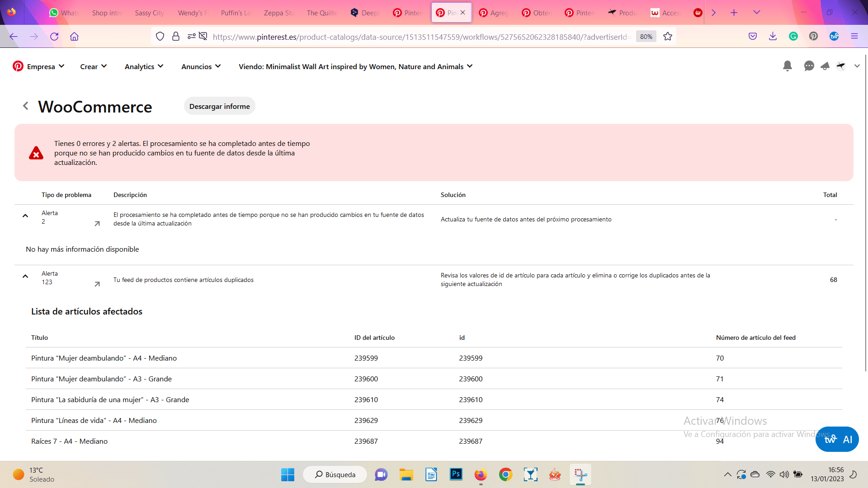Image resolution: width=868 pixels, height=488 pixels.
Task: Click Descargar informe button
Action: (x=219, y=106)
